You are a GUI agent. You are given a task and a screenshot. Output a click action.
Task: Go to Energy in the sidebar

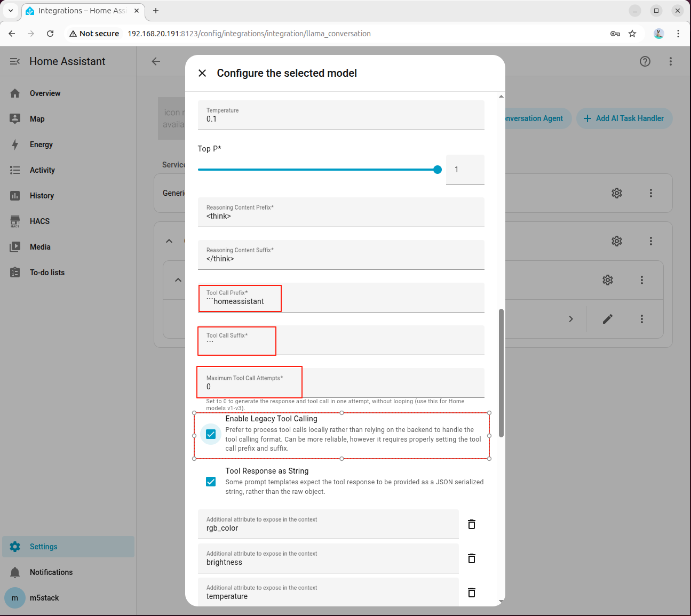(41, 145)
